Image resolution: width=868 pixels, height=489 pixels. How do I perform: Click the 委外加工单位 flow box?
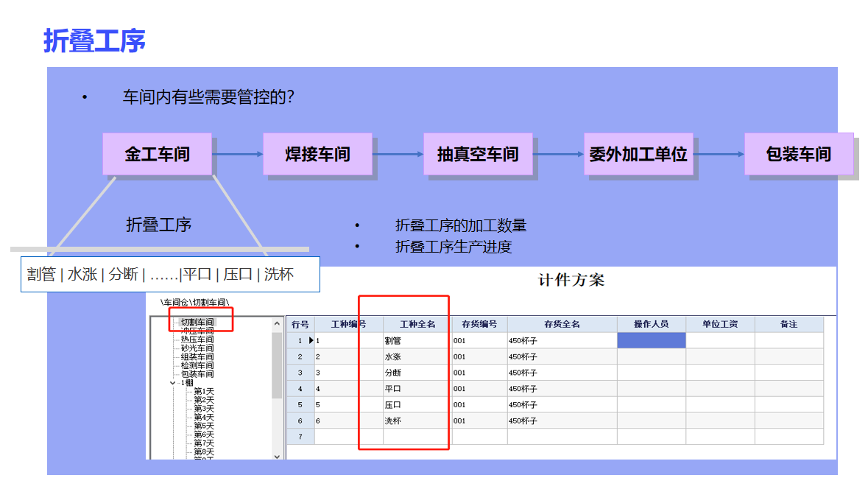coord(638,154)
